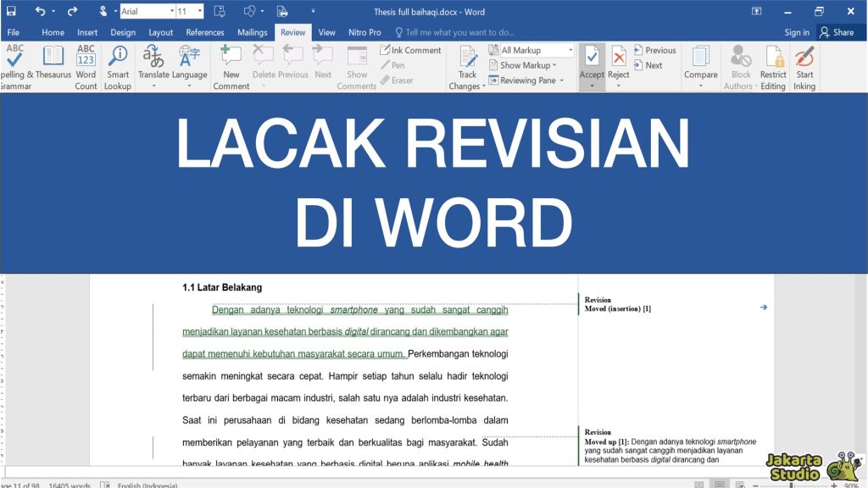Click Sign in
Viewport: 868px width, 488px height.
pyautogui.click(x=797, y=33)
